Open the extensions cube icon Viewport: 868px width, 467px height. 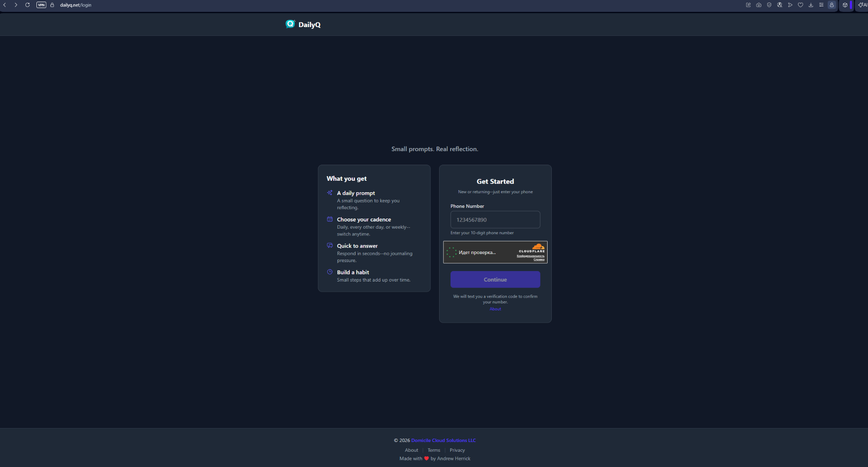845,5
